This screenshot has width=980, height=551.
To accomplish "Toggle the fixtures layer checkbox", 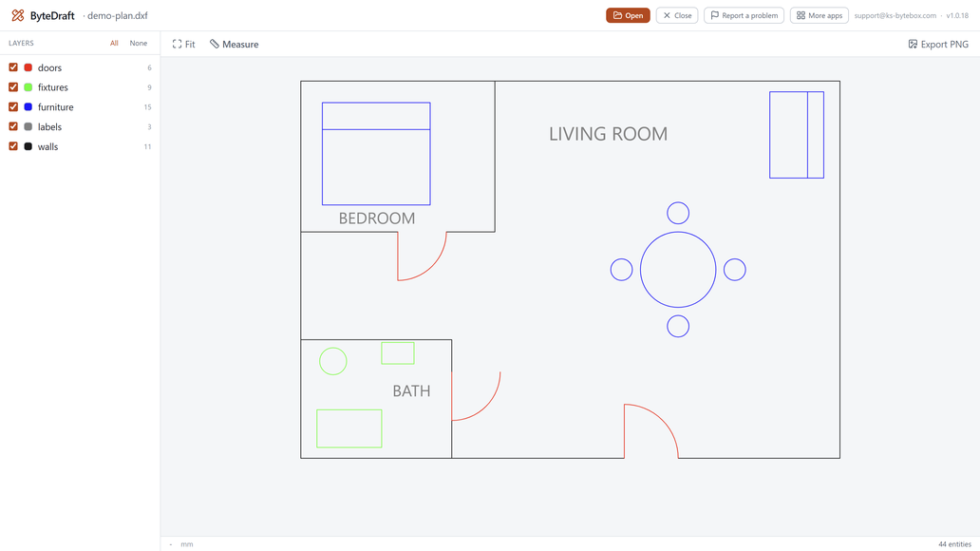I will coord(13,87).
